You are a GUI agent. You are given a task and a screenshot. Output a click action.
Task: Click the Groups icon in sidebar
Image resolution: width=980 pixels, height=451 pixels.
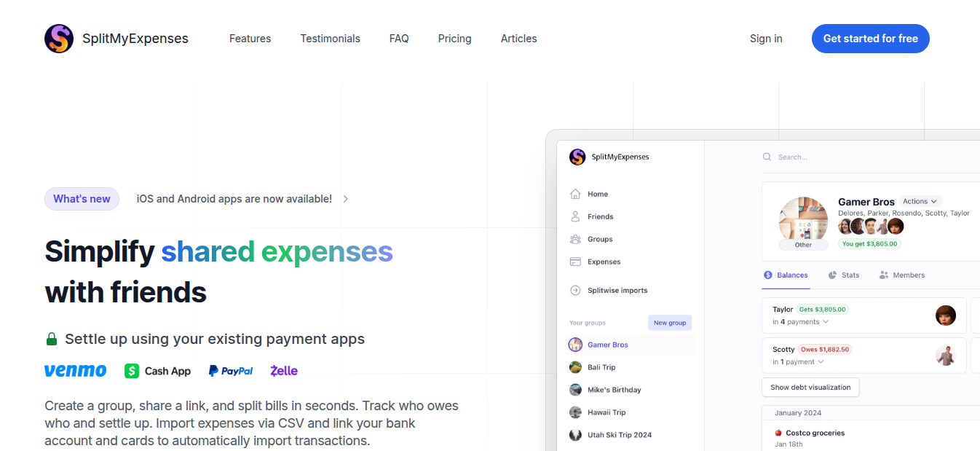[x=575, y=239]
